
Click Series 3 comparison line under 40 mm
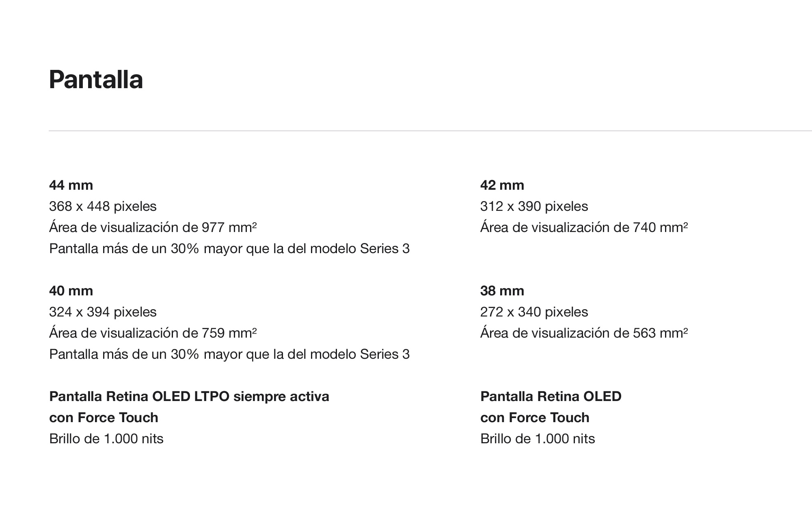coord(229,354)
